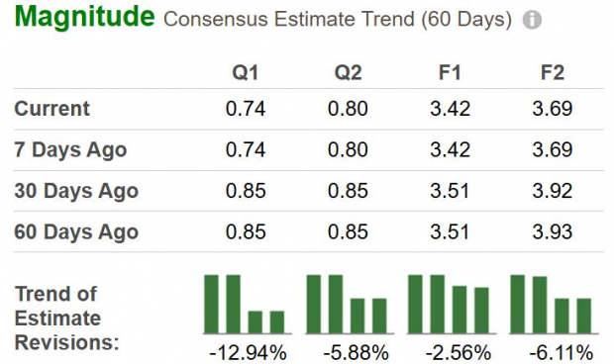614x364 pixels.
Task: Click the Trend of Estimate Revisions label
Action: [x=66, y=318]
